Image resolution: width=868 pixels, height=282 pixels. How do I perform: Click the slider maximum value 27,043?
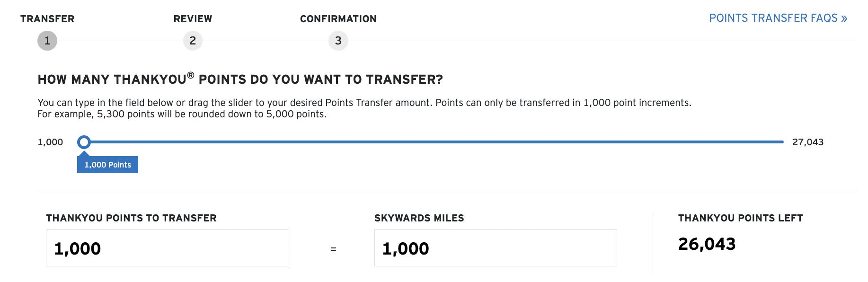click(x=807, y=142)
